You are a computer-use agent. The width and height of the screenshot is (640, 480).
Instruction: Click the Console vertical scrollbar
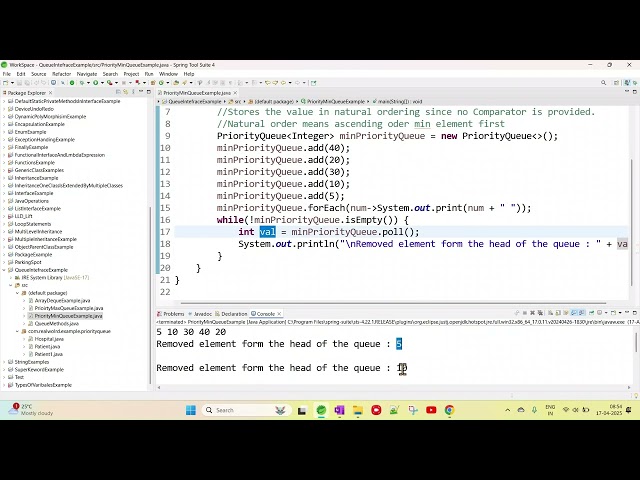[636, 341]
